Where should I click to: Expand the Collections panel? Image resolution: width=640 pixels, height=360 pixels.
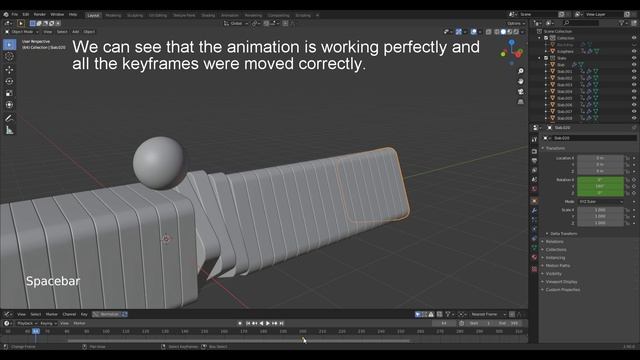(x=556, y=250)
